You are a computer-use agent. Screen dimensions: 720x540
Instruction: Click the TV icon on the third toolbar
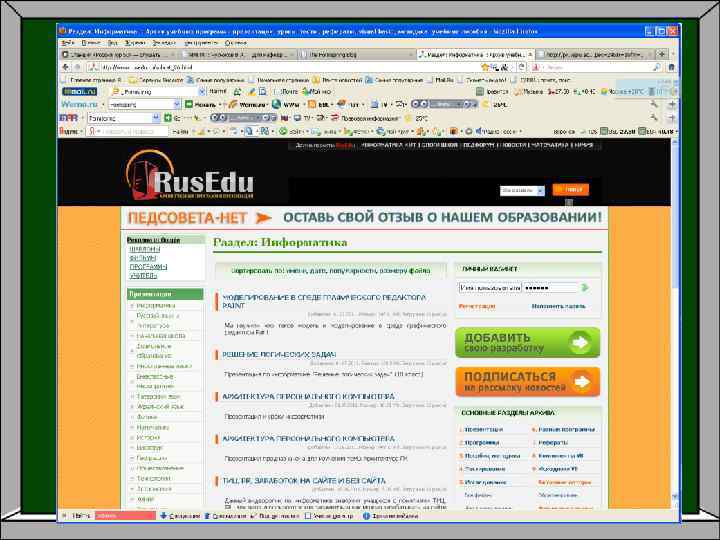[x=297, y=118]
